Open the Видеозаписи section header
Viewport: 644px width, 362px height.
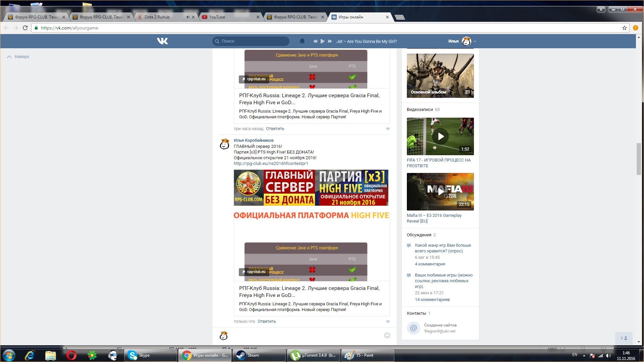click(x=420, y=110)
